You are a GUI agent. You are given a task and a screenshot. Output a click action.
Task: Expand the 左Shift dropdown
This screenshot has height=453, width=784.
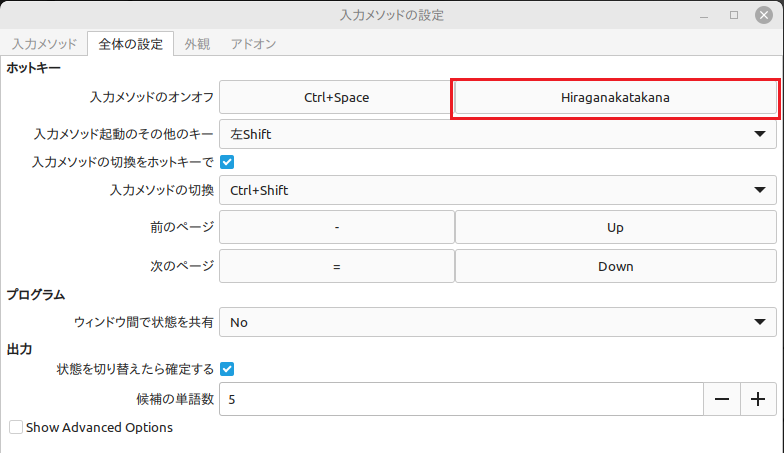[x=498, y=134]
